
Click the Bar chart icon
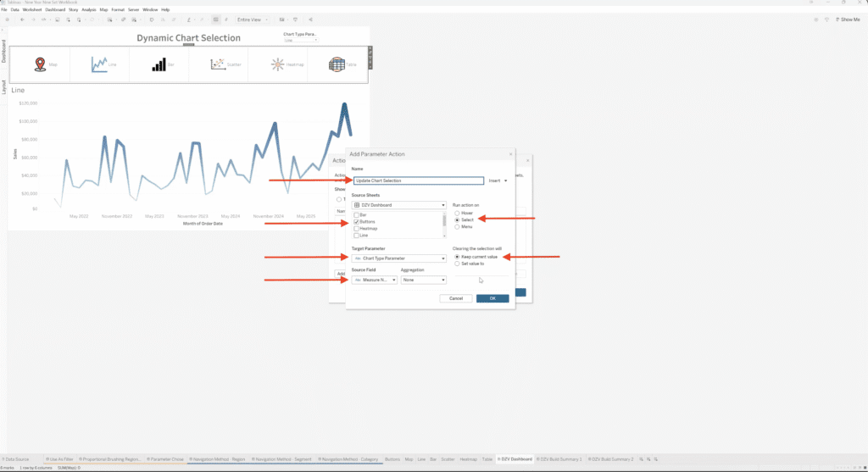coord(159,64)
